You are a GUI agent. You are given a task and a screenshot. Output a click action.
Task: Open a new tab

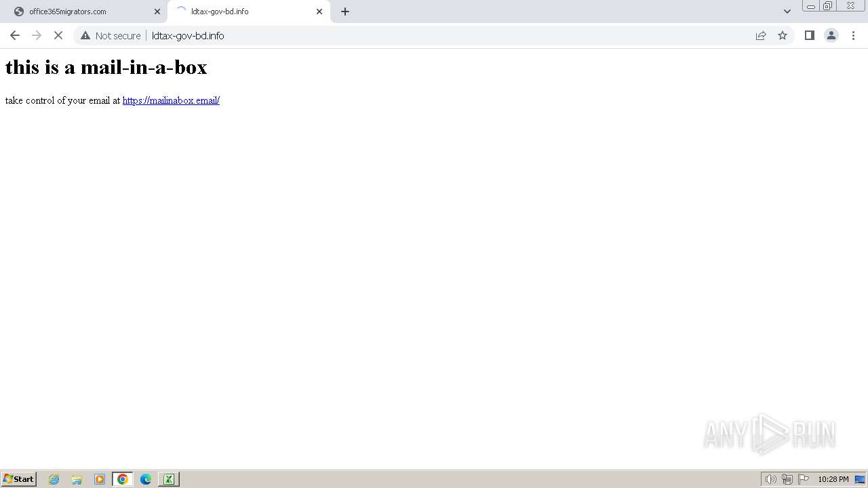pyautogui.click(x=345, y=12)
